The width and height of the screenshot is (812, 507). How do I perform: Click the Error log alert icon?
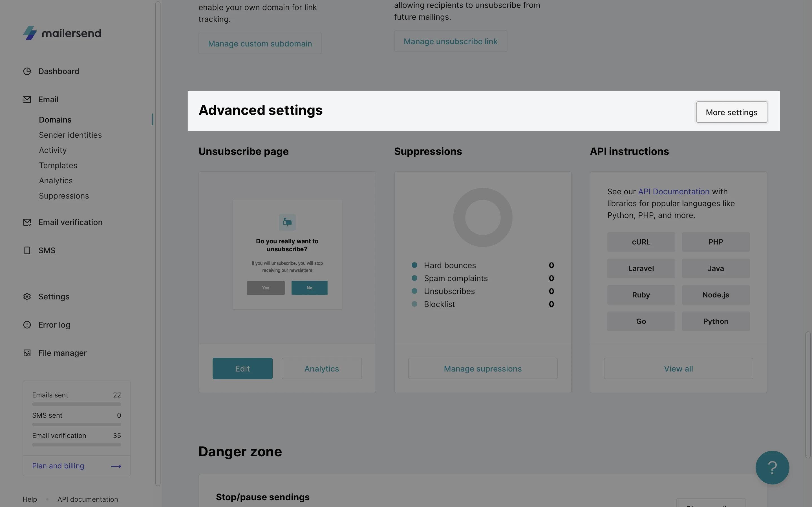(x=27, y=325)
